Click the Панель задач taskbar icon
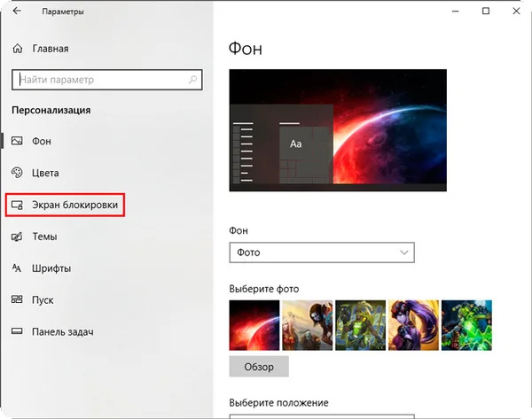 [17, 331]
